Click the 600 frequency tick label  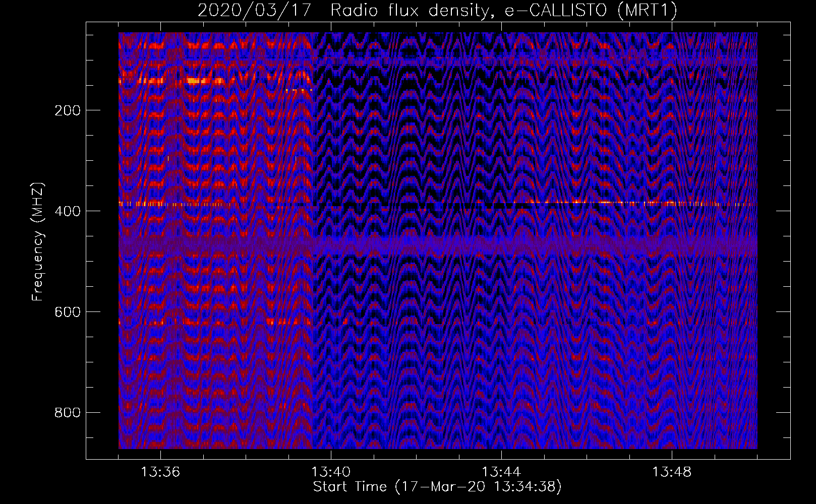coord(68,312)
